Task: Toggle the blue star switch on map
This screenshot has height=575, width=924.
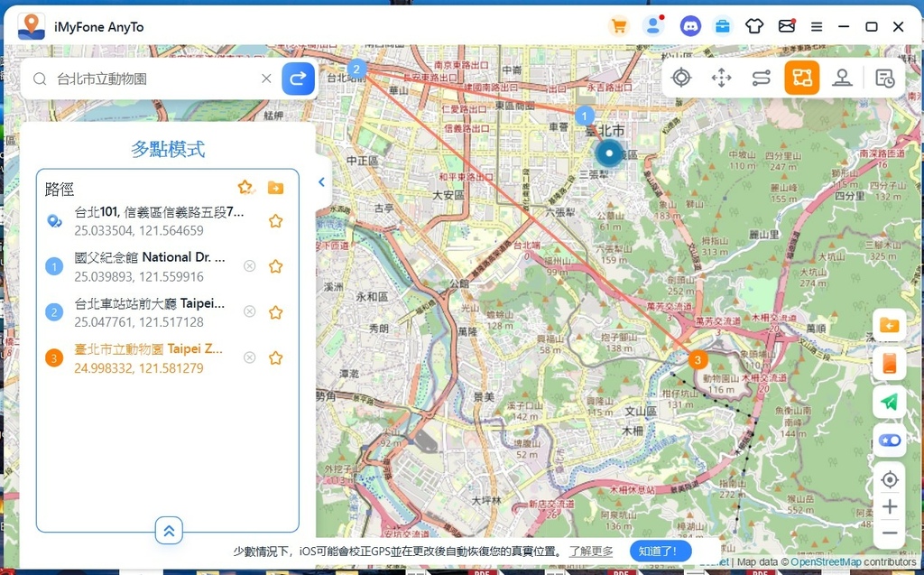Action: click(x=890, y=441)
